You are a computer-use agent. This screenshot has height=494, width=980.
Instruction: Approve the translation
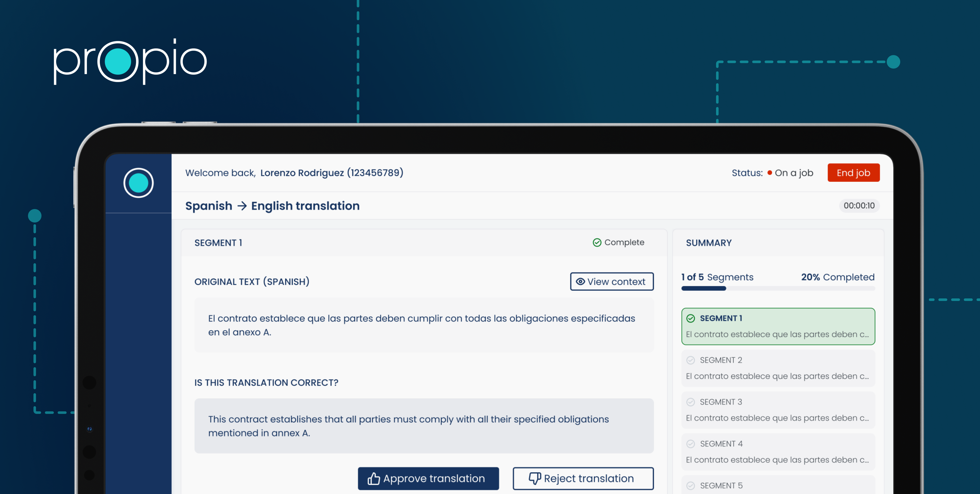point(428,478)
